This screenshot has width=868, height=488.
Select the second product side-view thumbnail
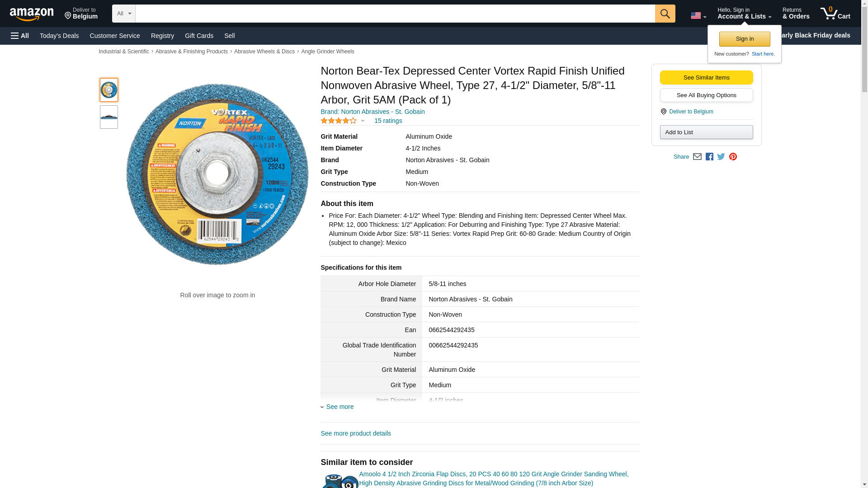coord(109,117)
